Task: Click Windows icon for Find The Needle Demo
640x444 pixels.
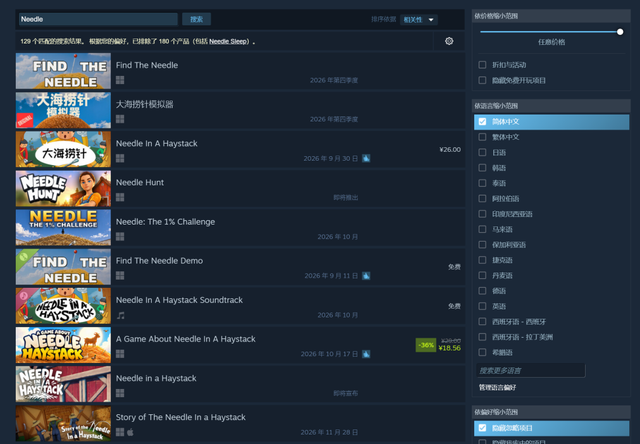Action: [120, 275]
